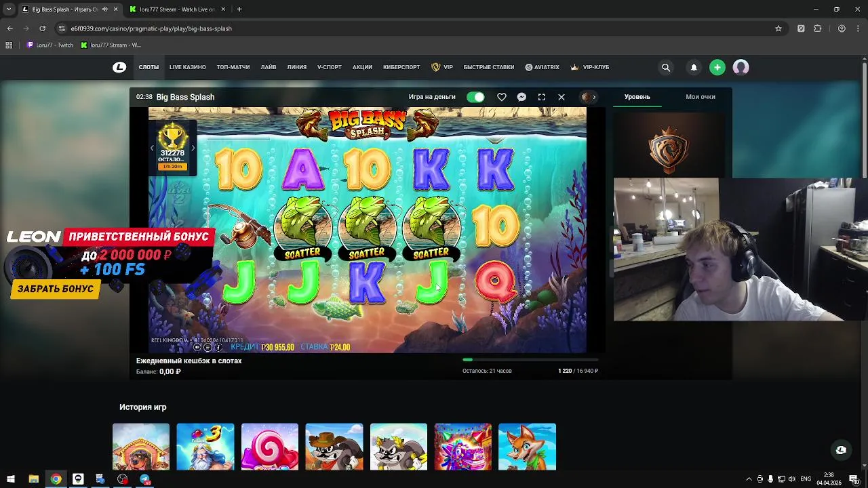Open the Линия section
The height and width of the screenshot is (488, 868).
coord(297,67)
